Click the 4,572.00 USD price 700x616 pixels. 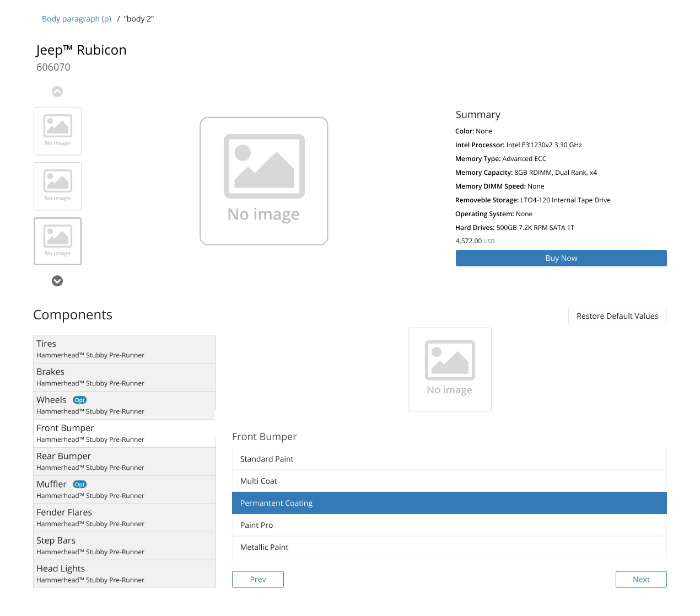[x=475, y=241]
